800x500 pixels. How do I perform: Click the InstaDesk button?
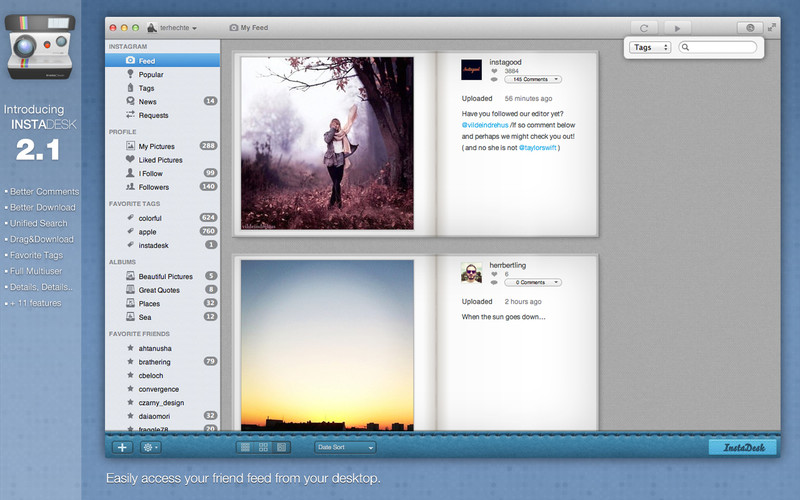tap(742, 448)
